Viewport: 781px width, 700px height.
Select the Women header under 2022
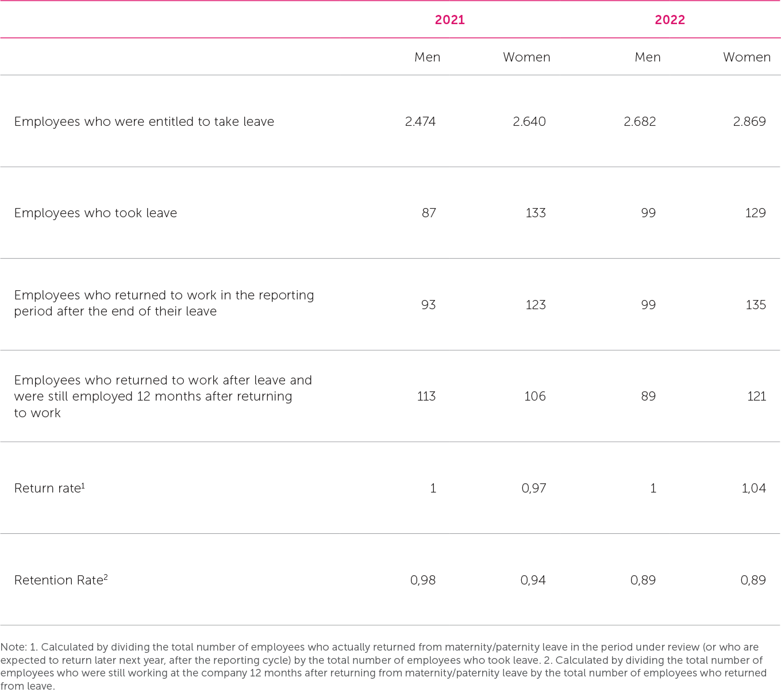pos(746,57)
